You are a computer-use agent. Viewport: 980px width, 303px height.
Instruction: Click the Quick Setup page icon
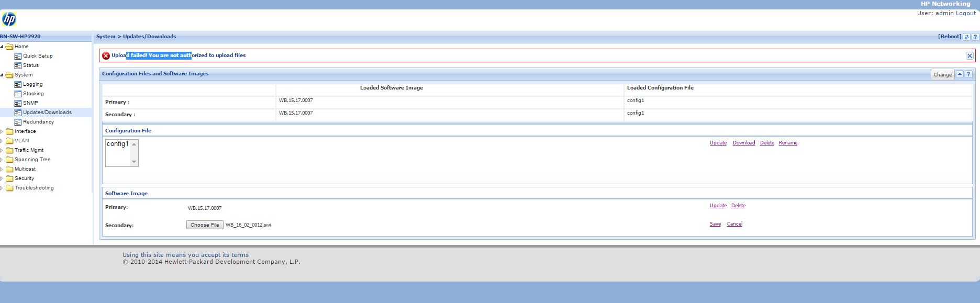click(18, 56)
